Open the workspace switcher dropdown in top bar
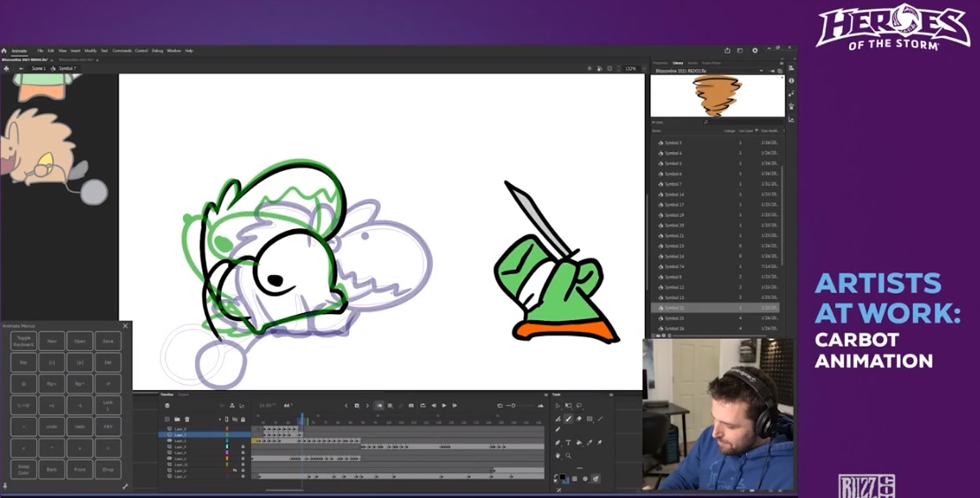Screen dimensions: 980x498 pos(740,50)
